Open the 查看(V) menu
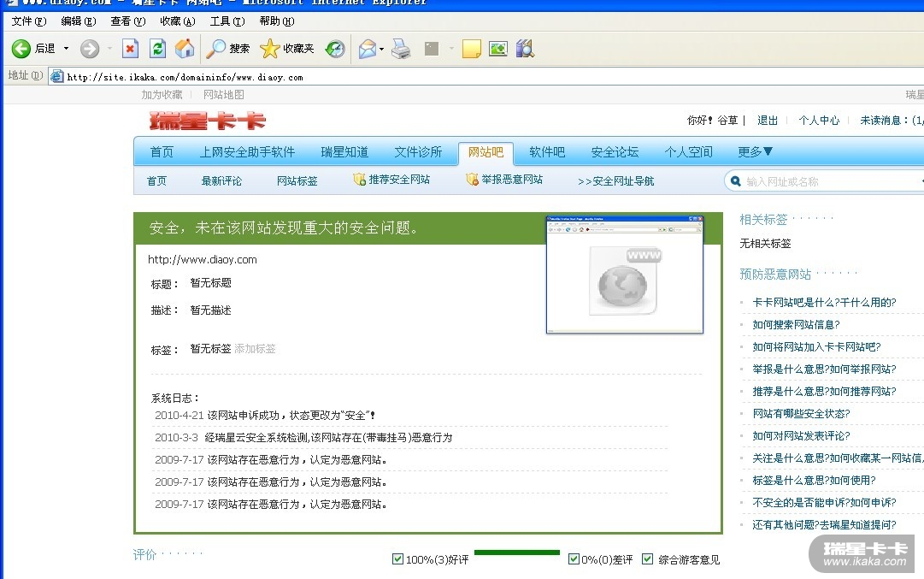 (x=128, y=21)
